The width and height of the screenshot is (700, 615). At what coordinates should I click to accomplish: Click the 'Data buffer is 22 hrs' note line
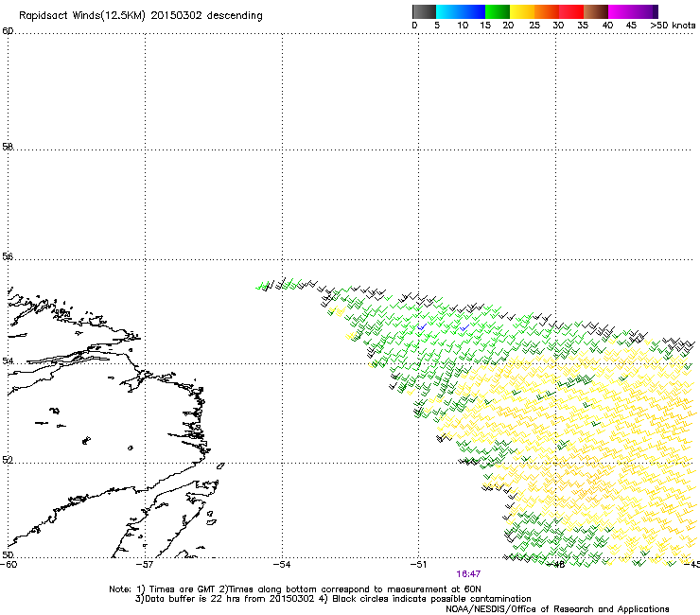(x=333, y=599)
